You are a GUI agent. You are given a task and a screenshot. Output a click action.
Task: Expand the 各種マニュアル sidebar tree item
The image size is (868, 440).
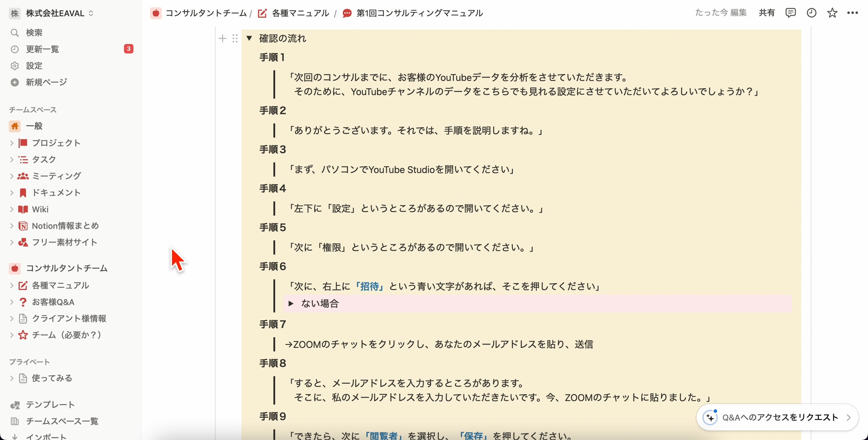(x=12, y=285)
